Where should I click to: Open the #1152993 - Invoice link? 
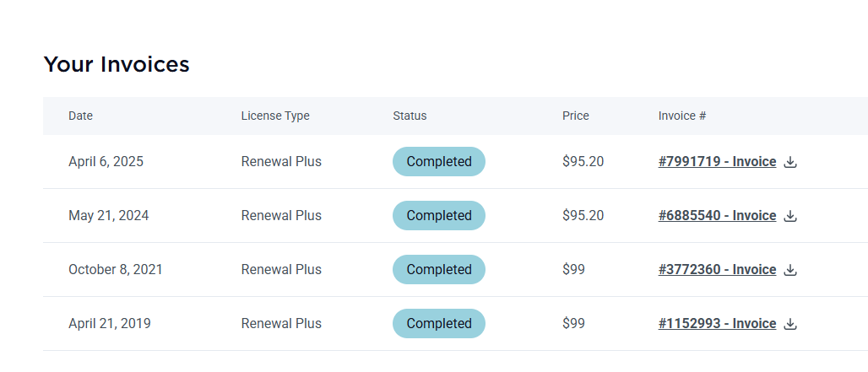tap(717, 323)
